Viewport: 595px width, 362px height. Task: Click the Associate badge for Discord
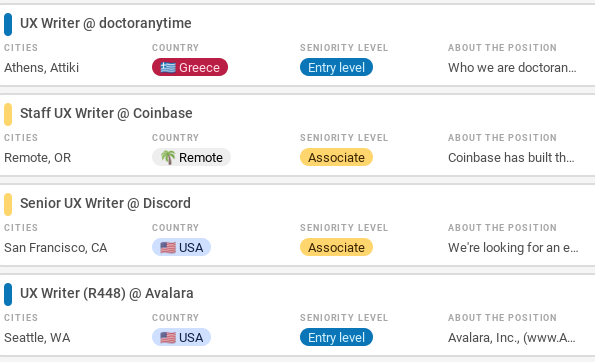(x=336, y=247)
